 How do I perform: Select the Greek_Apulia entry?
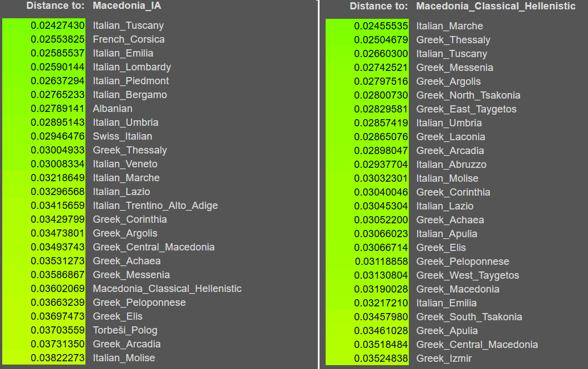pyautogui.click(x=447, y=331)
